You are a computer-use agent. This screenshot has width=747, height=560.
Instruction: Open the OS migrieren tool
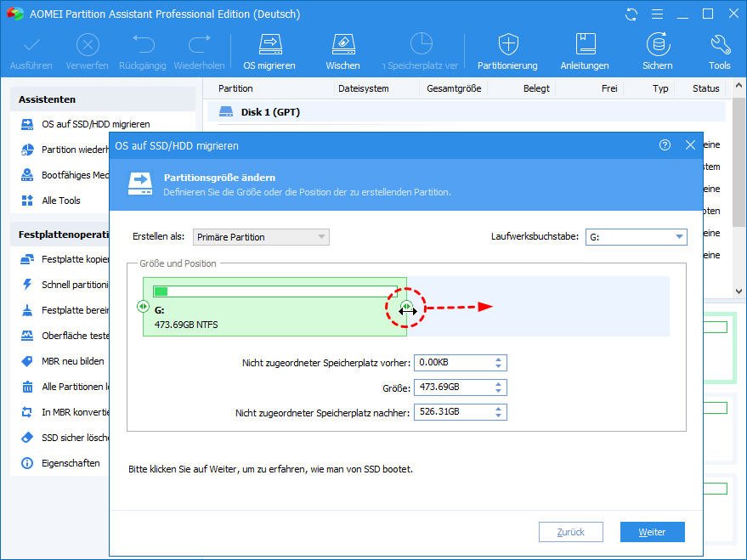269,52
